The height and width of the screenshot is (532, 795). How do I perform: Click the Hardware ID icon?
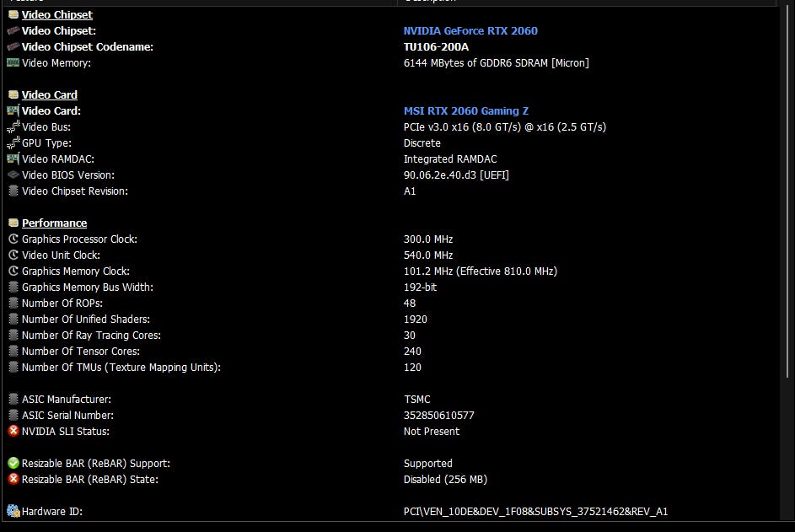tap(13, 512)
